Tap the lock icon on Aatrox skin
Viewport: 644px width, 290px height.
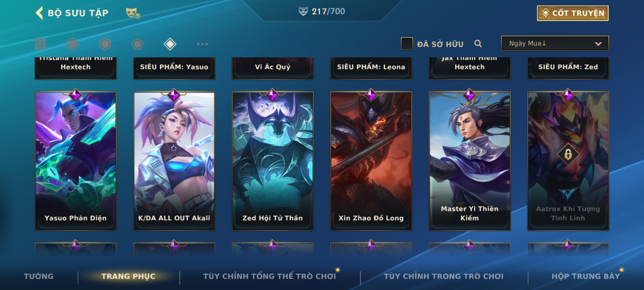(x=568, y=154)
